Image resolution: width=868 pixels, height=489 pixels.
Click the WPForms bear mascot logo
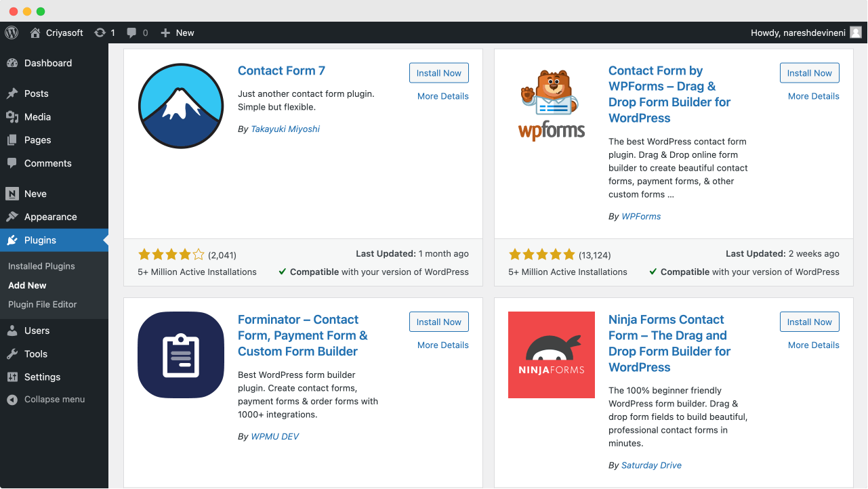point(552,106)
